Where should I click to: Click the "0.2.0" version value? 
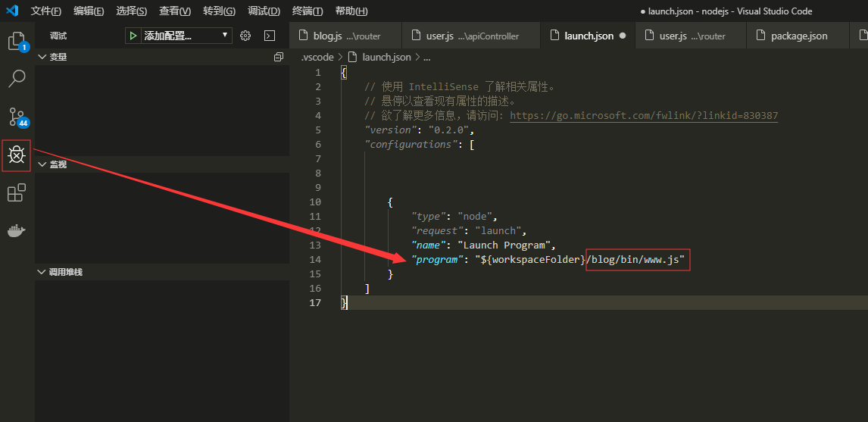tap(449, 130)
